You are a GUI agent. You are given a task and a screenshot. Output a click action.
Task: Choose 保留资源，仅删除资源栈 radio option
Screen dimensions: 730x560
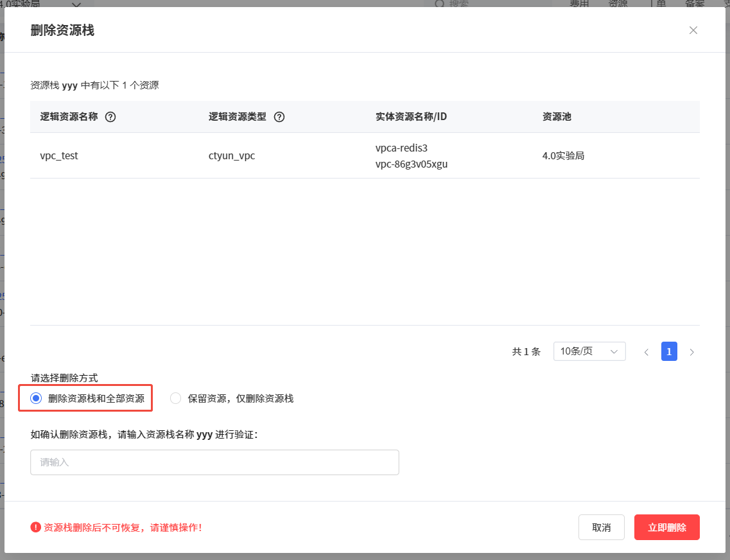coord(176,398)
